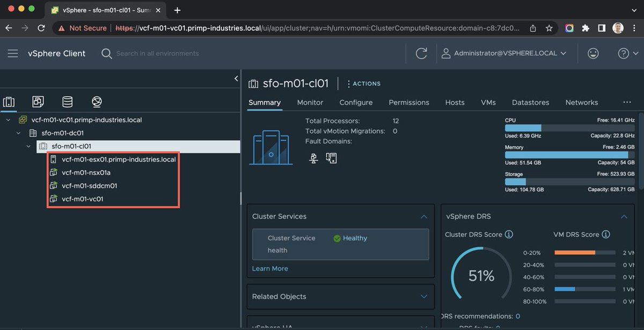Open the ACTIONS menu for sfo-m01-cl01
644x330 pixels.
pyautogui.click(x=363, y=83)
